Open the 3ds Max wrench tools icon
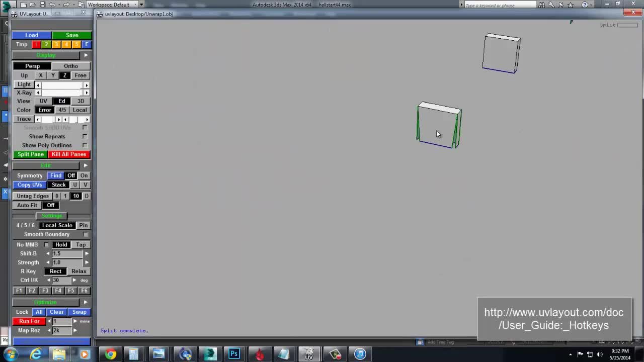The image size is (644, 362). click(x=551, y=5)
